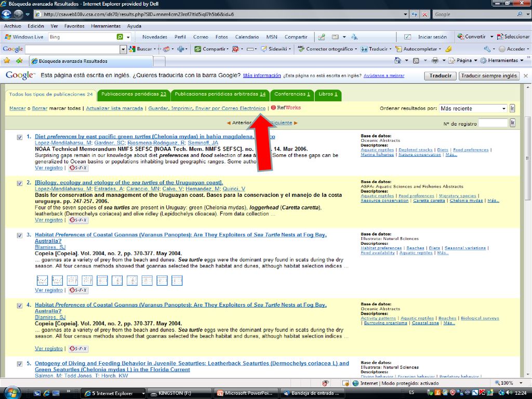Click Guardar, Imprimir, Enviar por Correo link

coord(207,108)
